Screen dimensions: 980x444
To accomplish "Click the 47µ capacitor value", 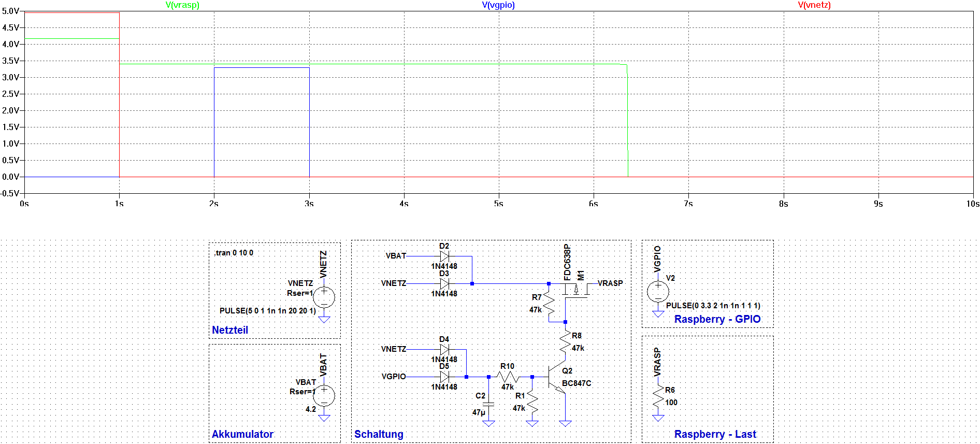I will coord(479,413).
